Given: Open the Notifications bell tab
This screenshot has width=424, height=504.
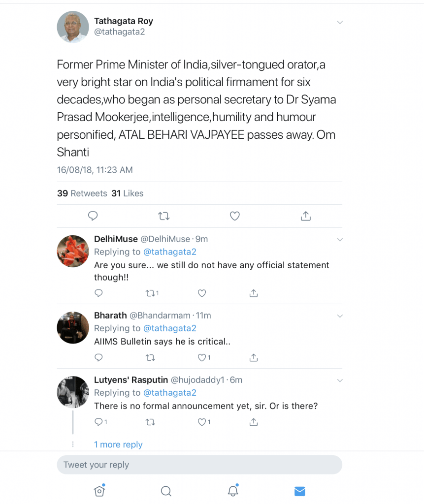Looking at the screenshot, I should [233, 491].
